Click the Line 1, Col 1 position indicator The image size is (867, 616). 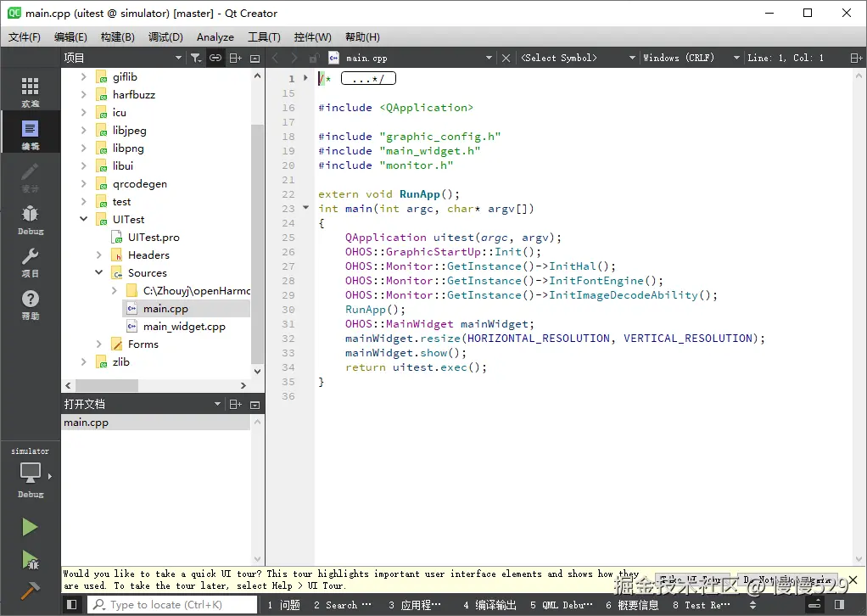click(x=786, y=58)
